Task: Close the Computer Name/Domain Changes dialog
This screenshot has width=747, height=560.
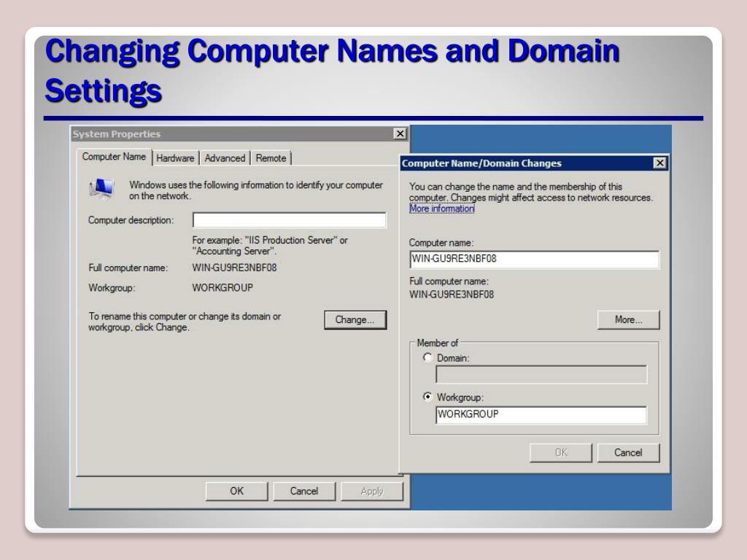Action: pos(659,163)
